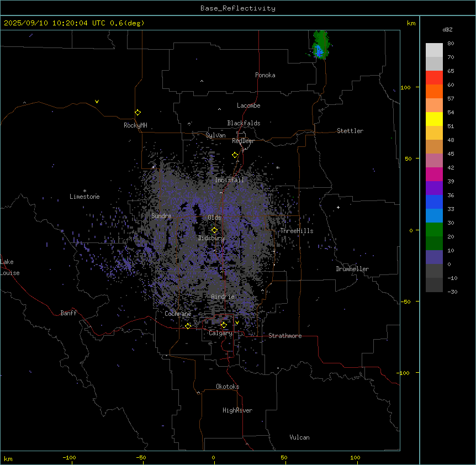
Task: Click the Base_Reflectivity title
Action: [238, 8]
